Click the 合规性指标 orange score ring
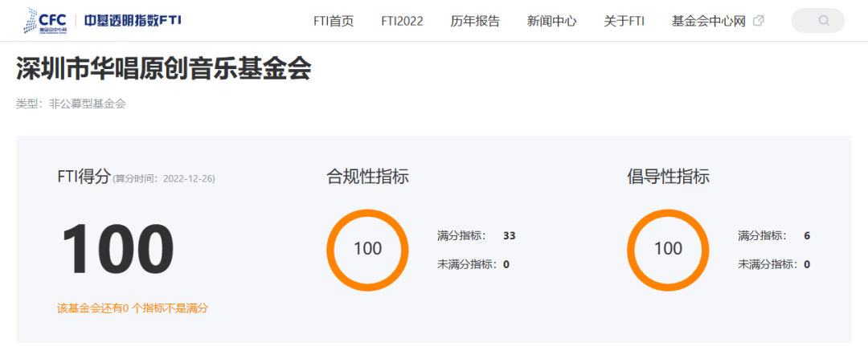 pyautogui.click(x=367, y=250)
